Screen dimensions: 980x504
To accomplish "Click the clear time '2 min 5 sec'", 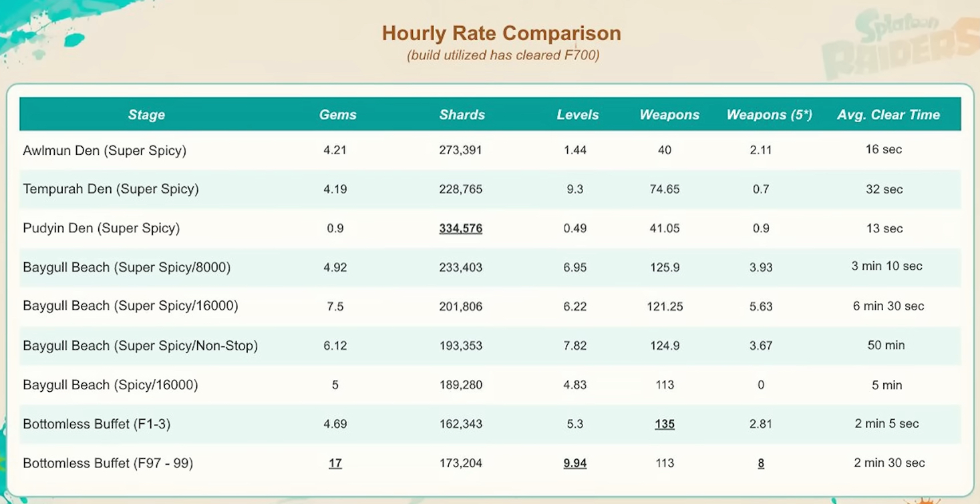I will point(886,424).
